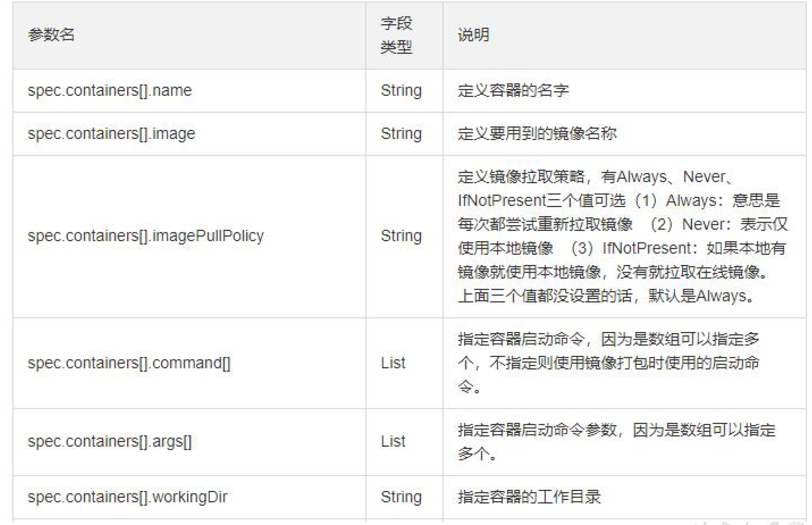
Task: Click the 参数名 column header
Action: coord(51,35)
